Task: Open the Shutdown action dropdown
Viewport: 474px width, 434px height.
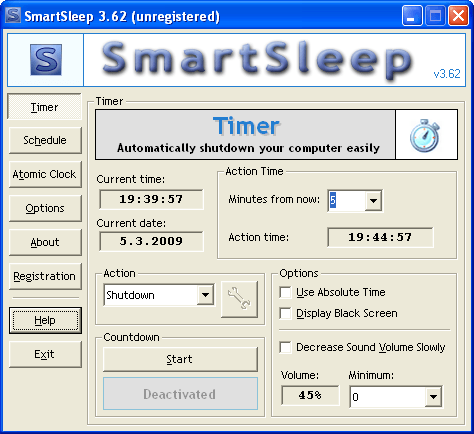Action: [x=205, y=295]
